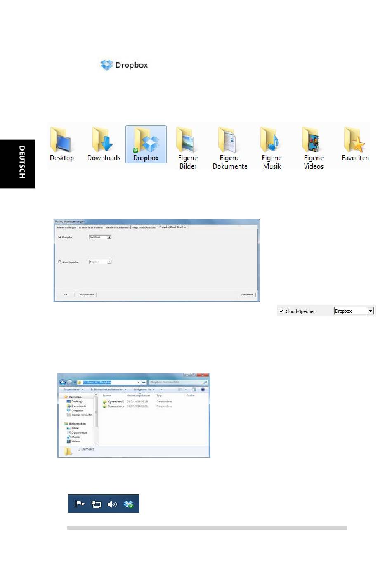Open the Eigene Videos folder
Screen dimensions: 392x564
[x=313, y=148]
